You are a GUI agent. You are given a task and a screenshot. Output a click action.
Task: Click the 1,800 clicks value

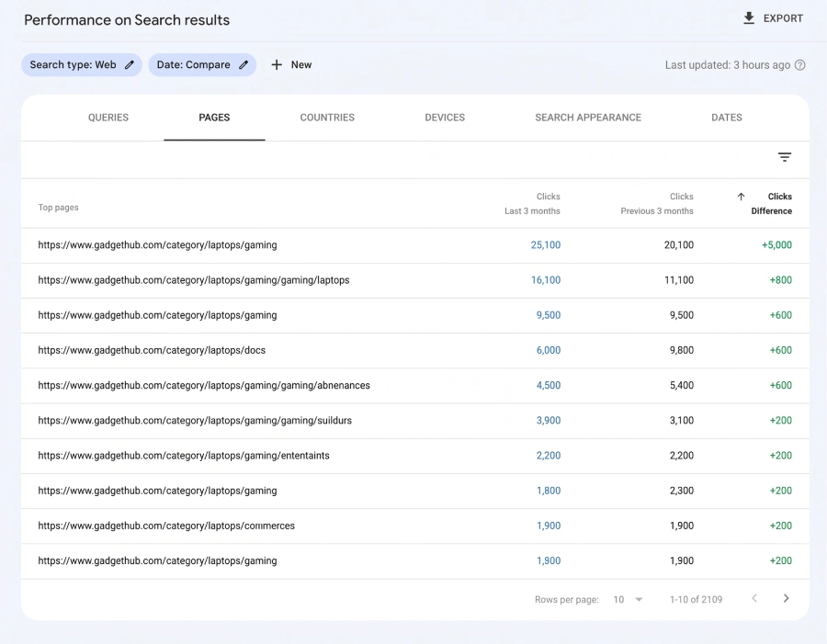549,491
